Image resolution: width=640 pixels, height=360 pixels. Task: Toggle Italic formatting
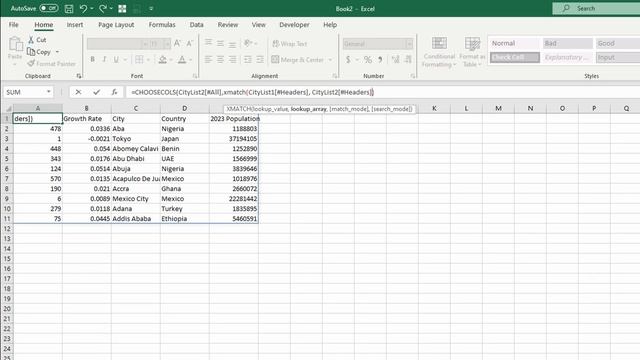[x=104, y=60]
